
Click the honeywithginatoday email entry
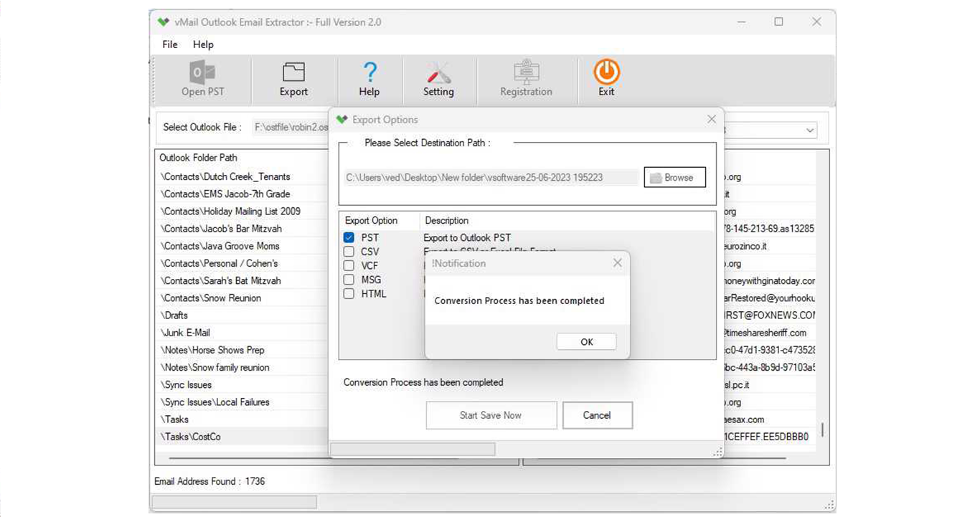pyautogui.click(x=770, y=280)
